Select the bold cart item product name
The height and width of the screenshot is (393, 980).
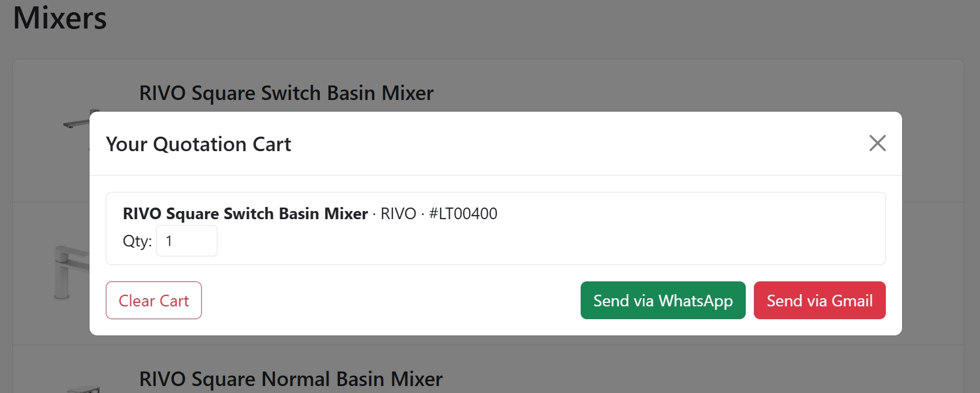pyautogui.click(x=245, y=214)
